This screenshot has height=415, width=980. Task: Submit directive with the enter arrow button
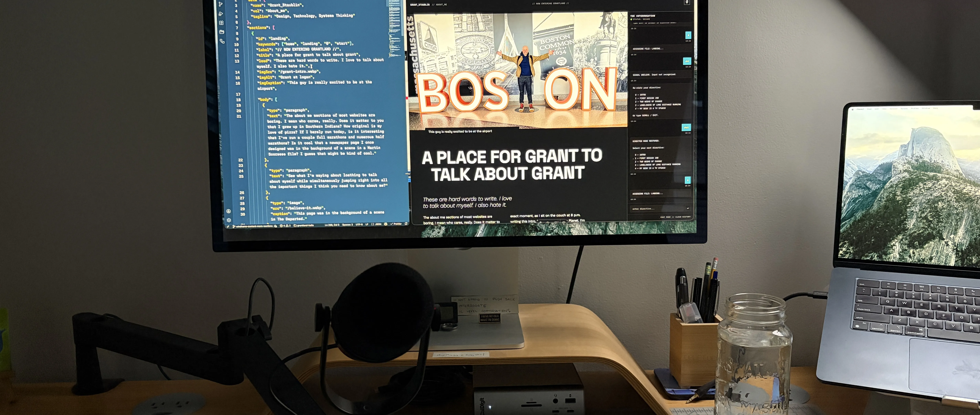(x=688, y=208)
